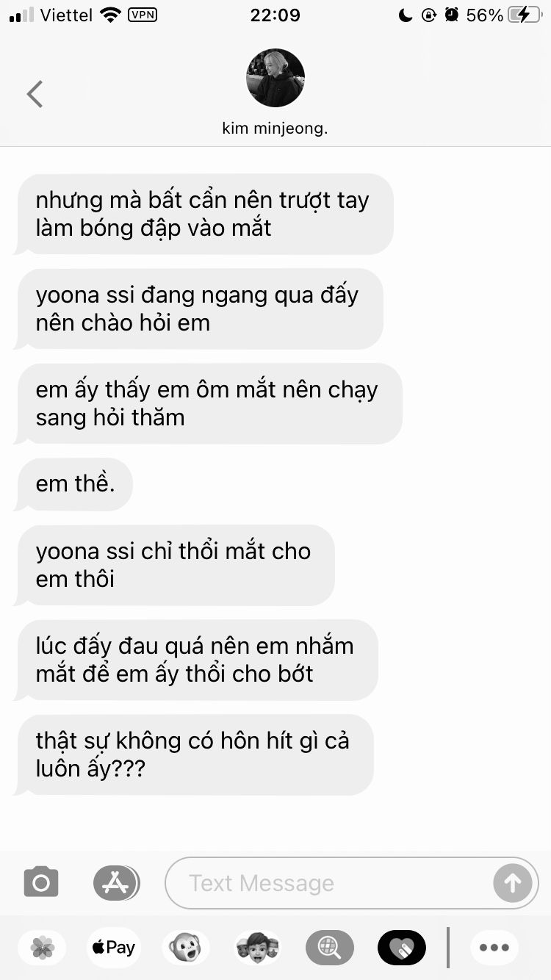
Task: Open the globe image search icon
Action: pos(329,948)
